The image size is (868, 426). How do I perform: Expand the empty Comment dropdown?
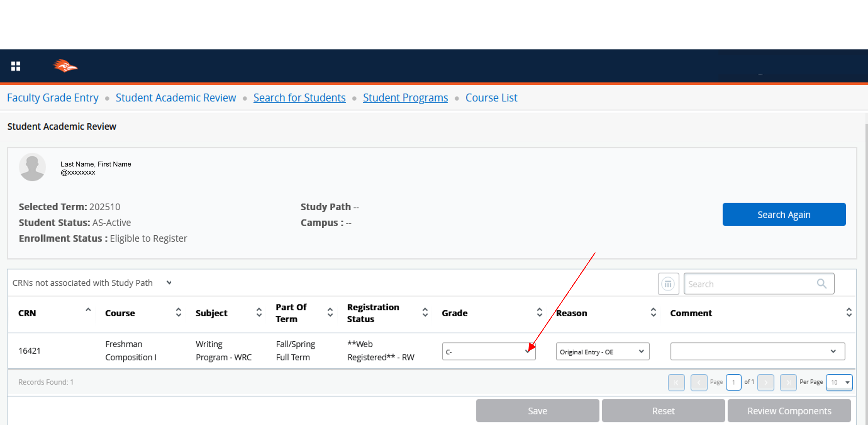(x=757, y=352)
